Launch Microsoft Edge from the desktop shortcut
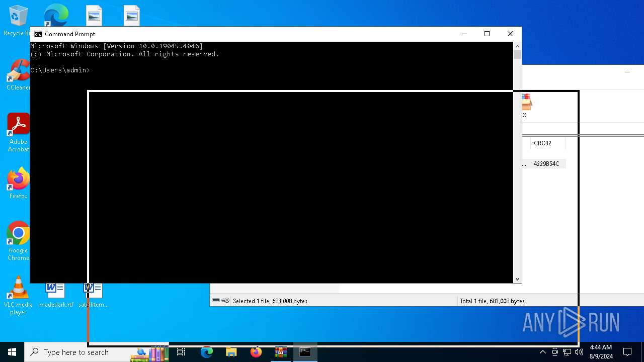 coord(56,15)
